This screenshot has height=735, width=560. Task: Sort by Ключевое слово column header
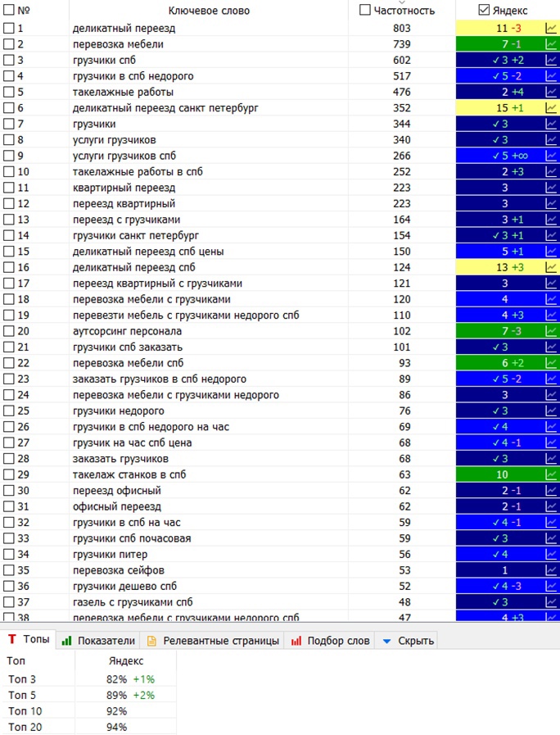[x=209, y=11]
